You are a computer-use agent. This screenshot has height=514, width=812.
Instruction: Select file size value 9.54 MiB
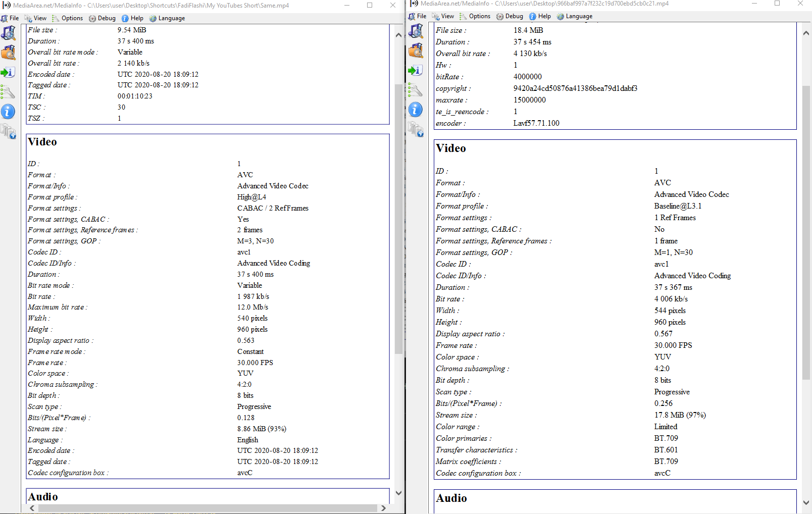tap(132, 30)
